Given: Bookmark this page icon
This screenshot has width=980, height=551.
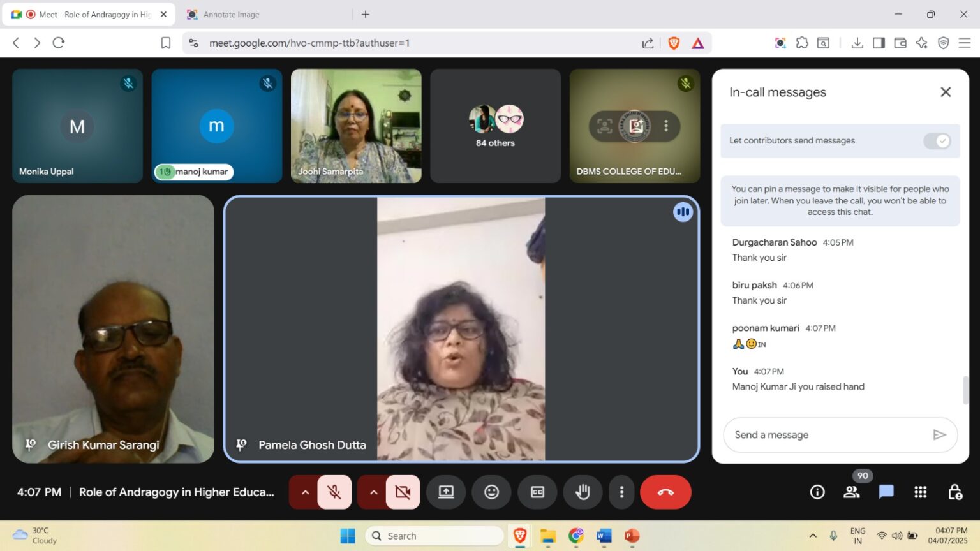Looking at the screenshot, I should (165, 43).
